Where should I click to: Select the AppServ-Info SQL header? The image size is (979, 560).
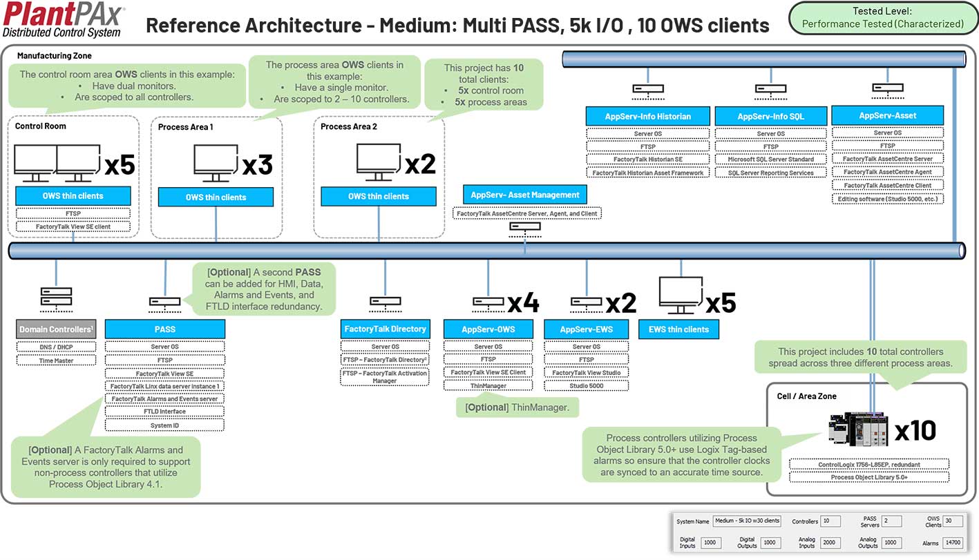(x=770, y=117)
